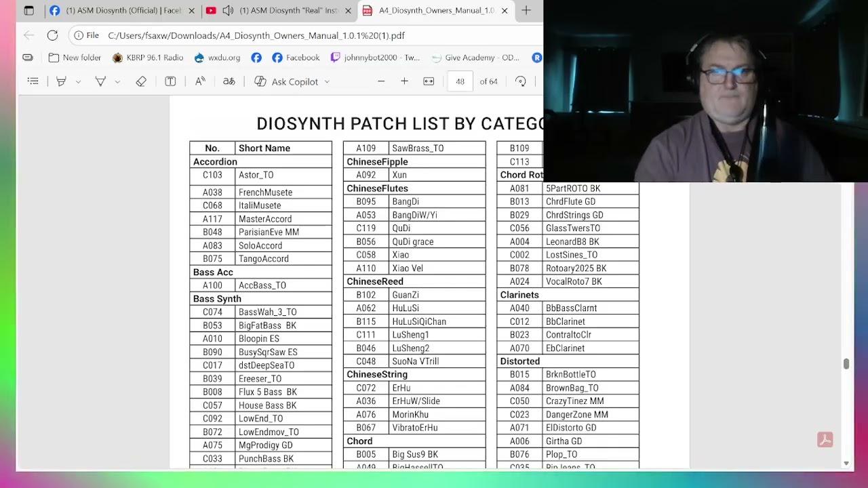
Task: Select the PDF draw tool
Action: pyautogui.click(x=100, y=81)
